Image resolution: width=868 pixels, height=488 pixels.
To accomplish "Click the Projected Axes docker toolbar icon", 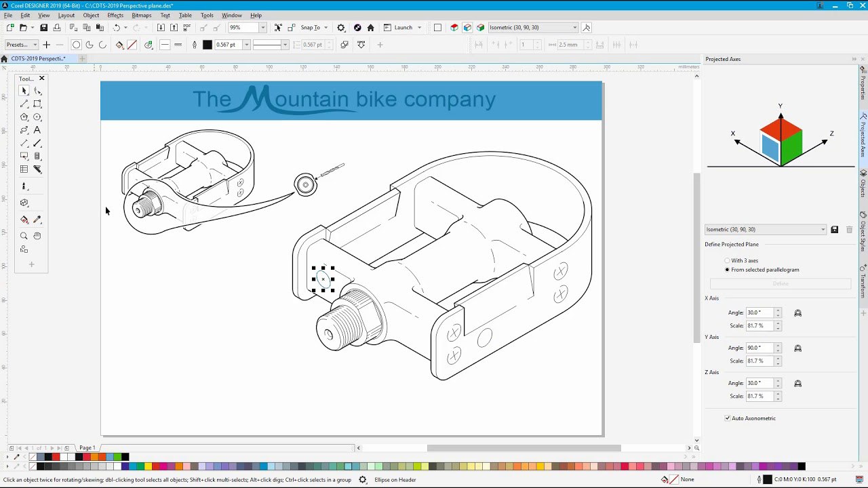I will 587,28.
